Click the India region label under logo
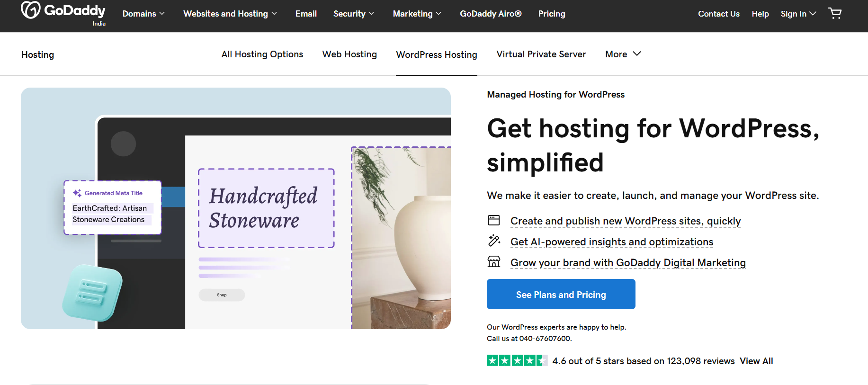868x385 pixels. coord(99,24)
